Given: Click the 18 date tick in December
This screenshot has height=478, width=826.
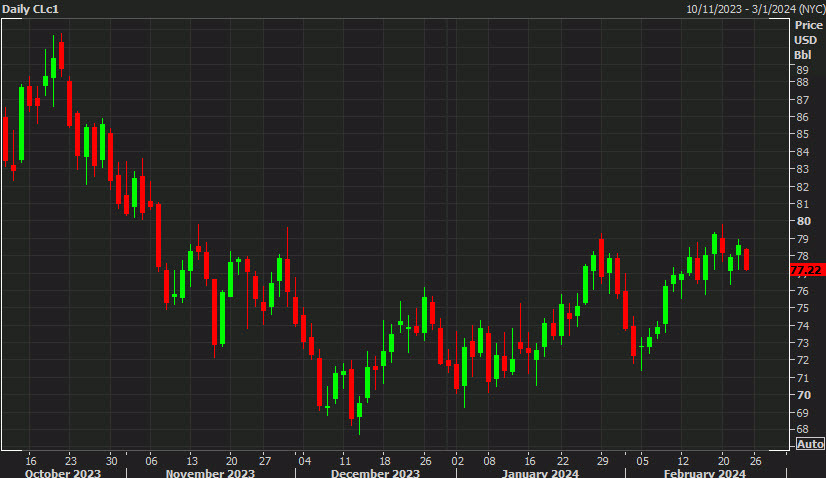Looking at the screenshot, I should coord(385,461).
